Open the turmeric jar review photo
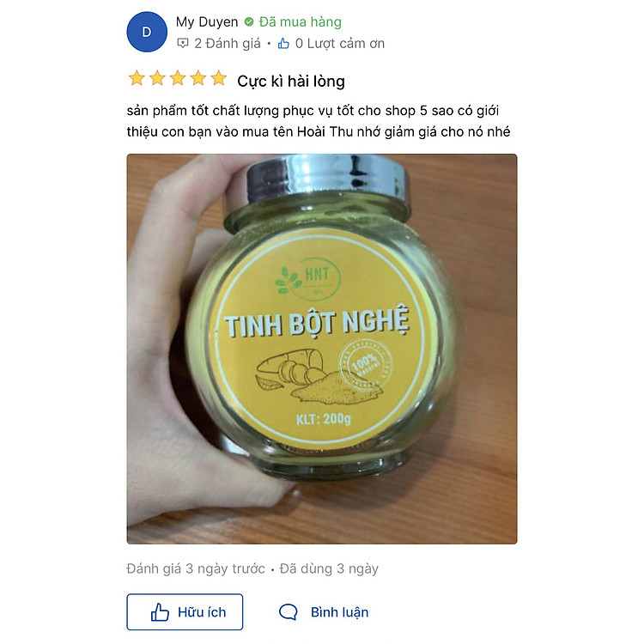 pos(322,349)
